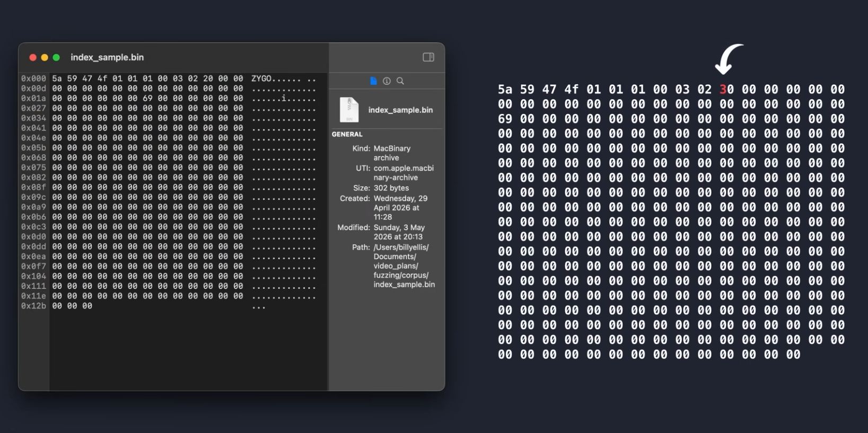The width and height of the screenshot is (868, 433).
Task: Select the file document tab icon in inspector
Action: coord(373,81)
